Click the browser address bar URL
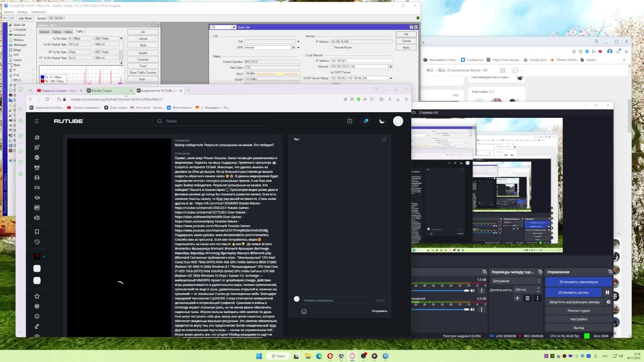 [x=116, y=99]
